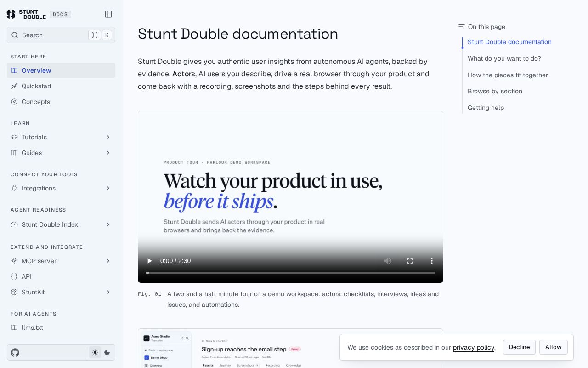Viewport: 588px width, 368px height.
Task: Jump to What do you want to do?
Action: pyautogui.click(x=504, y=58)
